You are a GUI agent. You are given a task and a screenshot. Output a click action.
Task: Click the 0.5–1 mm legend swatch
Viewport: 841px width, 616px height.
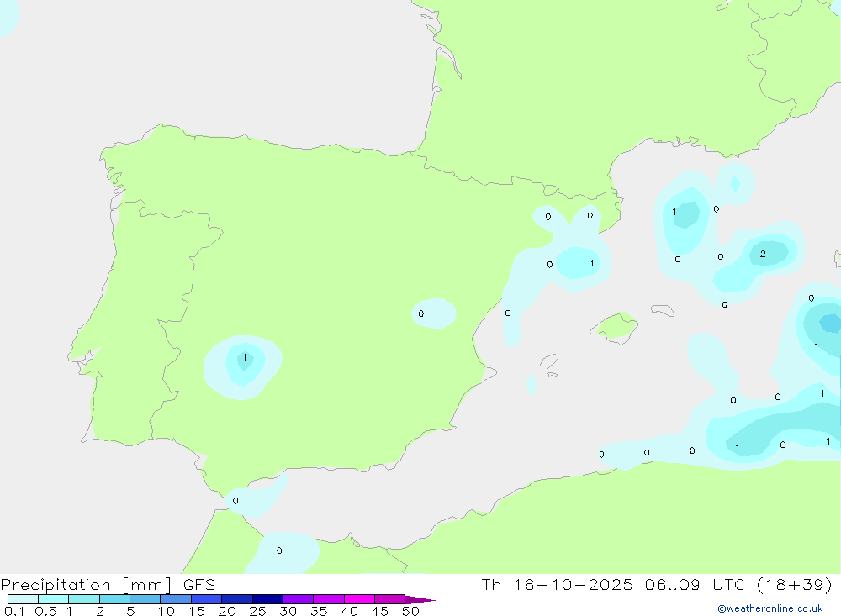[x=53, y=599]
